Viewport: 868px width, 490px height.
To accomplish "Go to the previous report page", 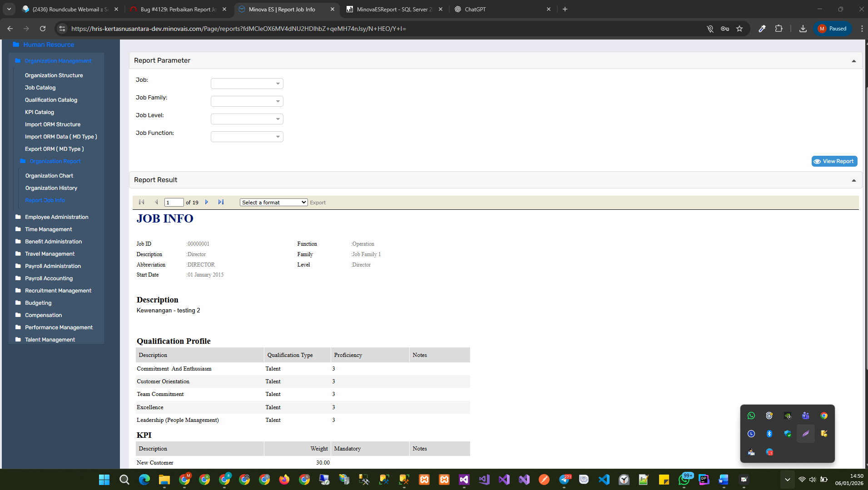I will click(156, 202).
